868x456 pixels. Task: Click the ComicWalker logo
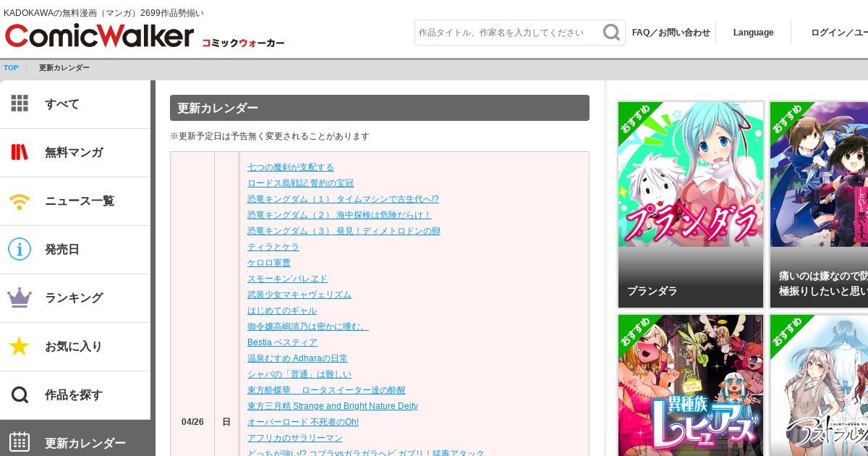click(x=100, y=35)
